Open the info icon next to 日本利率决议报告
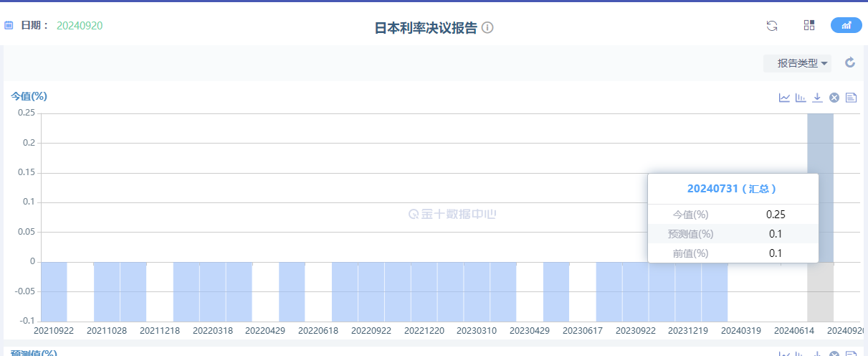 coord(487,28)
